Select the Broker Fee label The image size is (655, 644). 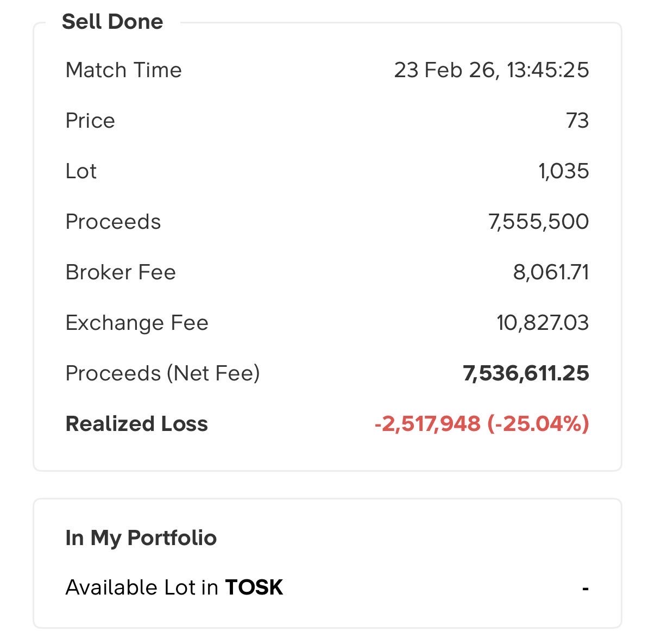pos(121,272)
